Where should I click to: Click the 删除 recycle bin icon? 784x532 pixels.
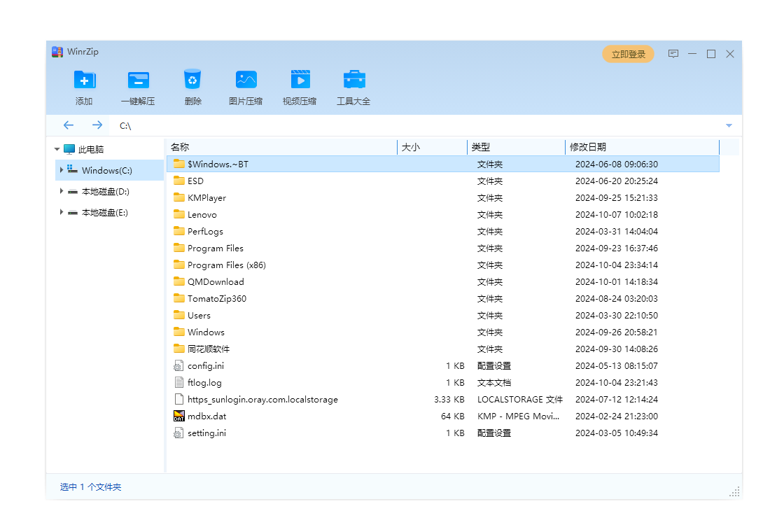pos(192,80)
